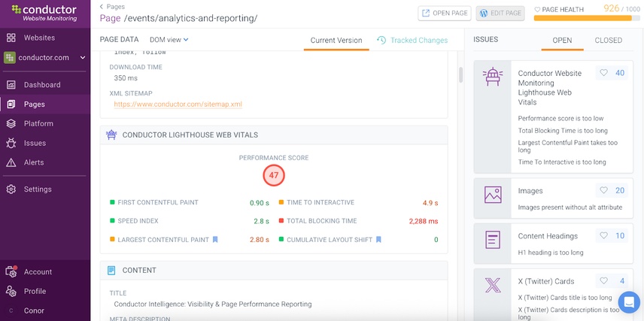
Task: Click the Page Health progress bar
Action: [587, 18]
